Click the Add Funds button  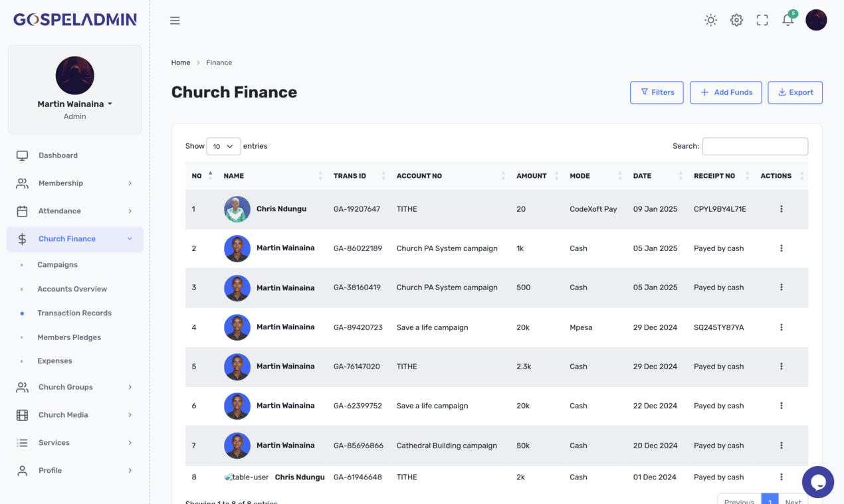click(726, 92)
